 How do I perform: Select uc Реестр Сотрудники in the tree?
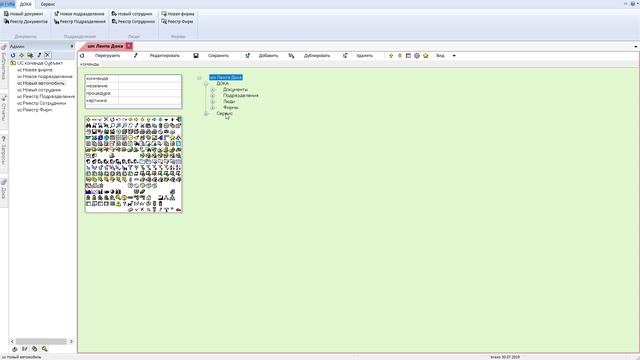41,103
